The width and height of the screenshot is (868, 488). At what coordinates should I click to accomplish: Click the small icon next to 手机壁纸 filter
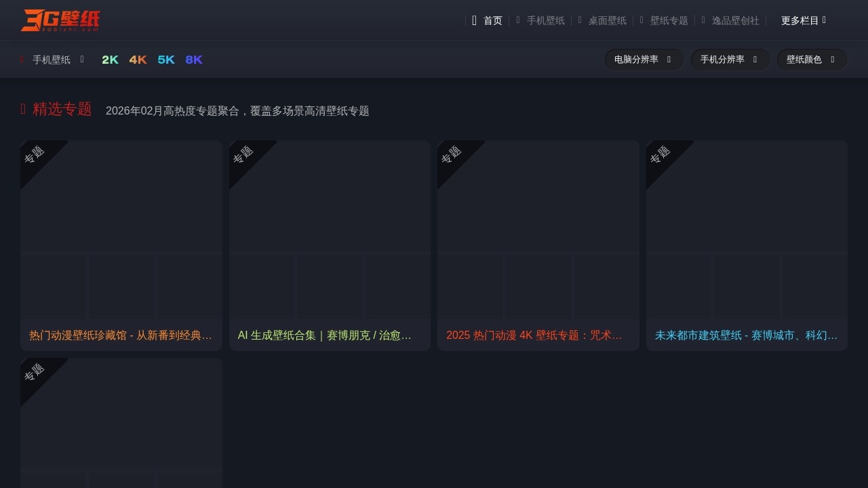81,60
